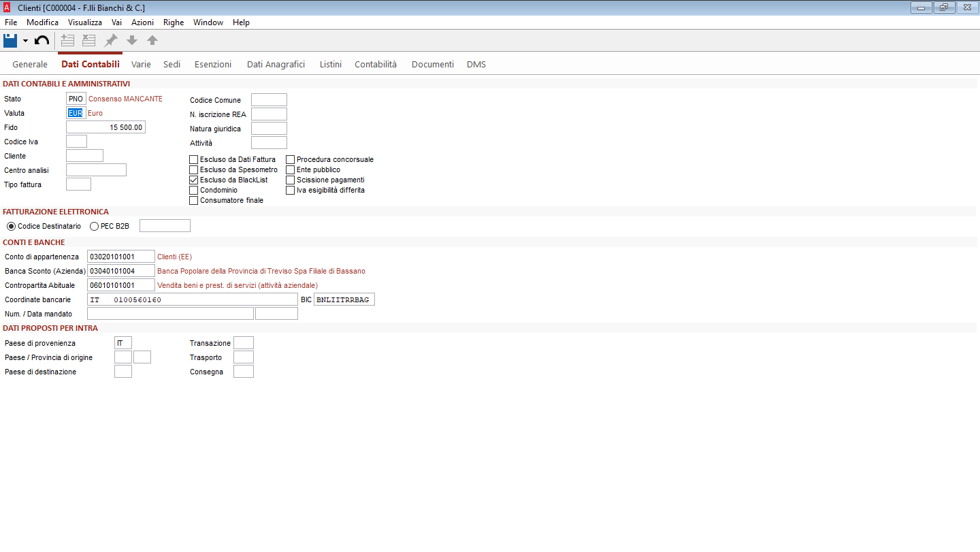980x552 pixels.
Task: Open the Modifica menu
Action: [x=43, y=22]
